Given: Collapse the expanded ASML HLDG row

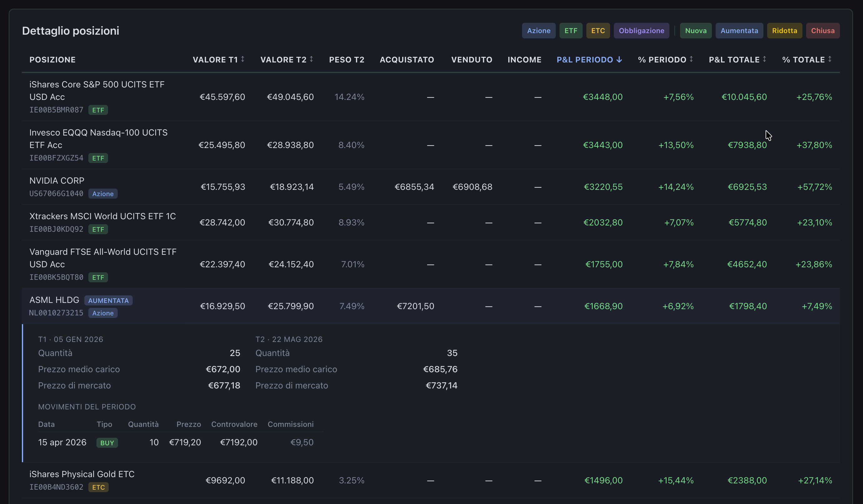Looking at the screenshot, I should (431, 306).
